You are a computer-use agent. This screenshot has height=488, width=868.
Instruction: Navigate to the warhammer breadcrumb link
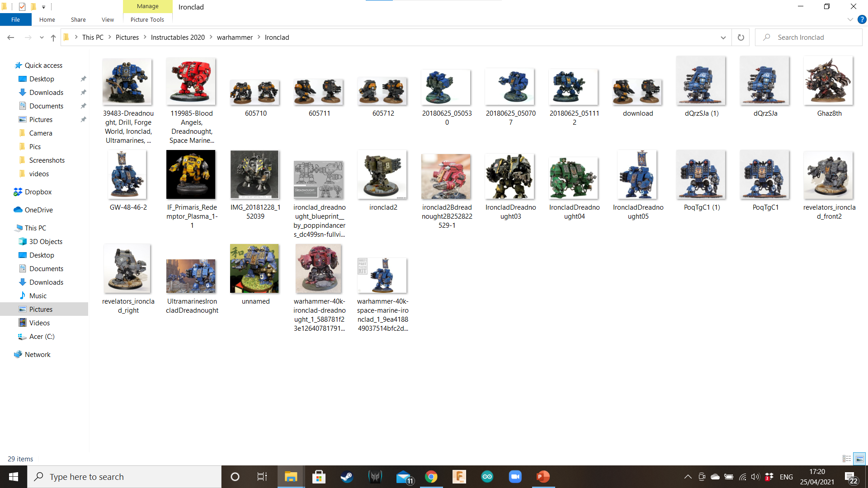tap(235, 37)
